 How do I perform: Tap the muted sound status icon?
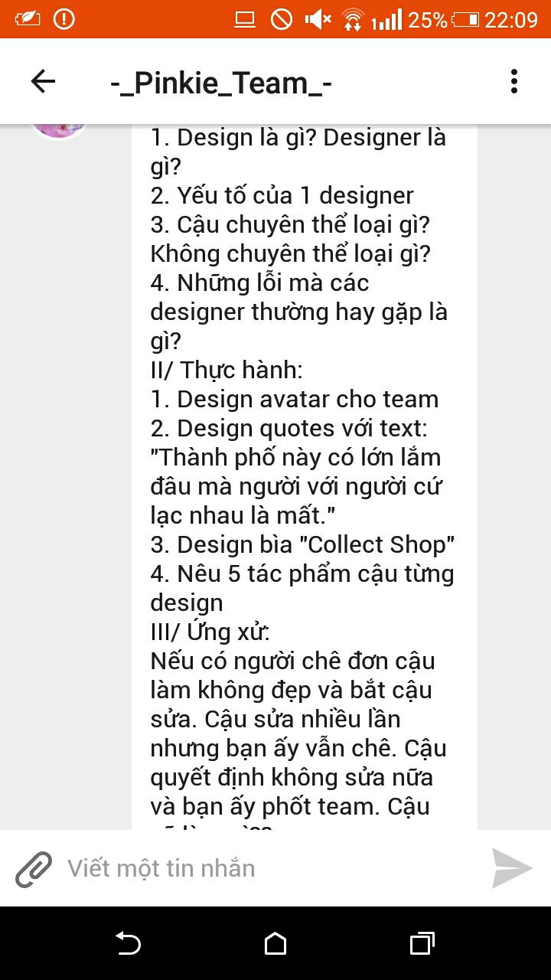pyautogui.click(x=318, y=19)
